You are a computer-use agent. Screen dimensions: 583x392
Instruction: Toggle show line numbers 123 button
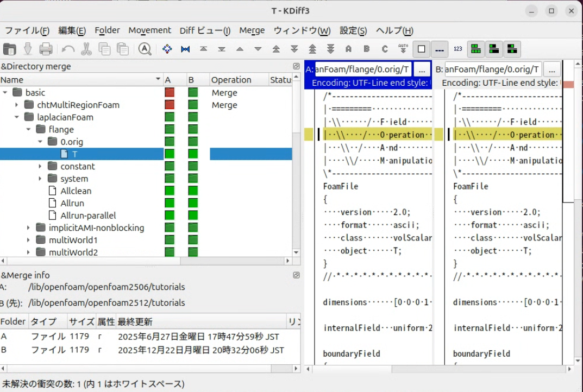tap(457, 49)
